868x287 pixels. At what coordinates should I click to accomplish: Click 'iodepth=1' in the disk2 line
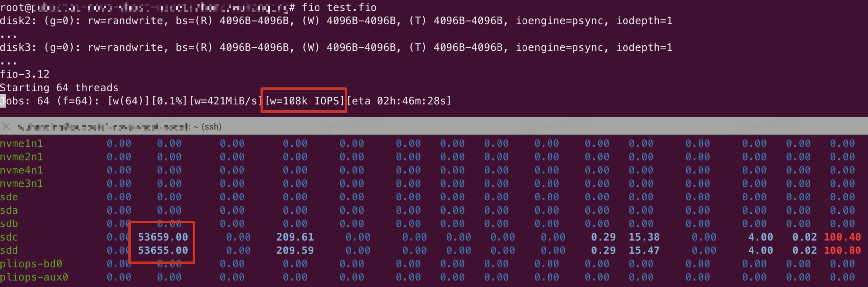pos(644,21)
